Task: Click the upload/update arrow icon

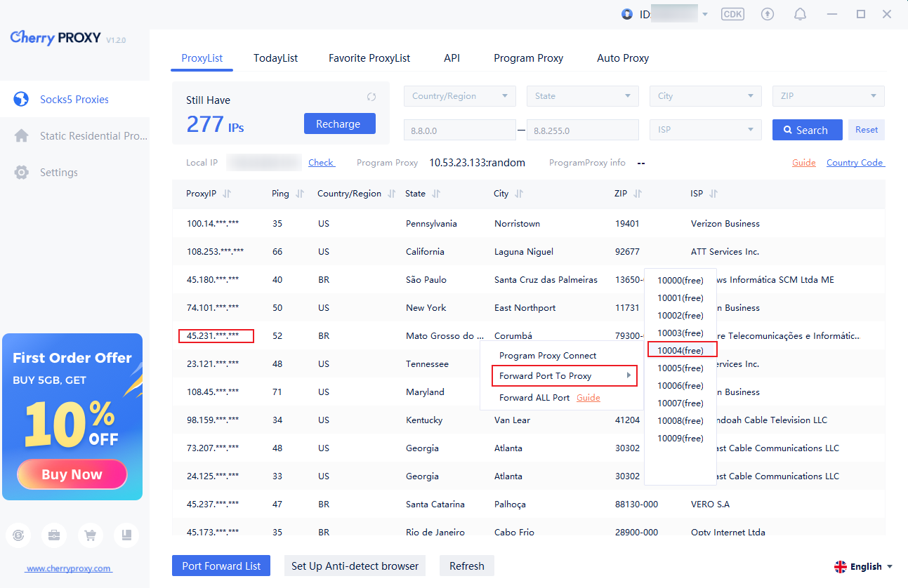Action: [767, 14]
